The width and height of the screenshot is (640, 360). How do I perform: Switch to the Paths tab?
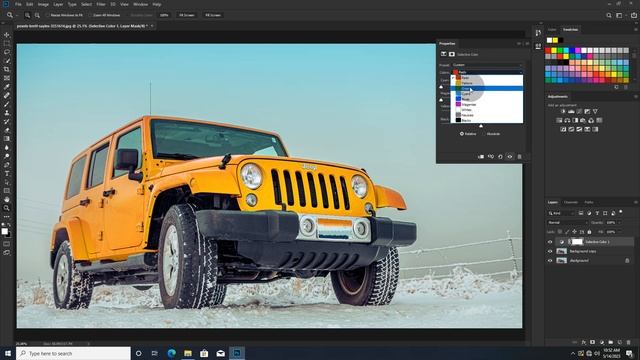point(589,202)
